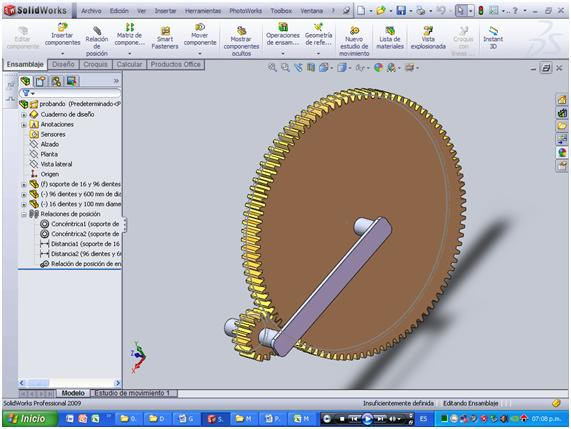
Task: Open the Herramientas menu
Action: tap(203, 11)
